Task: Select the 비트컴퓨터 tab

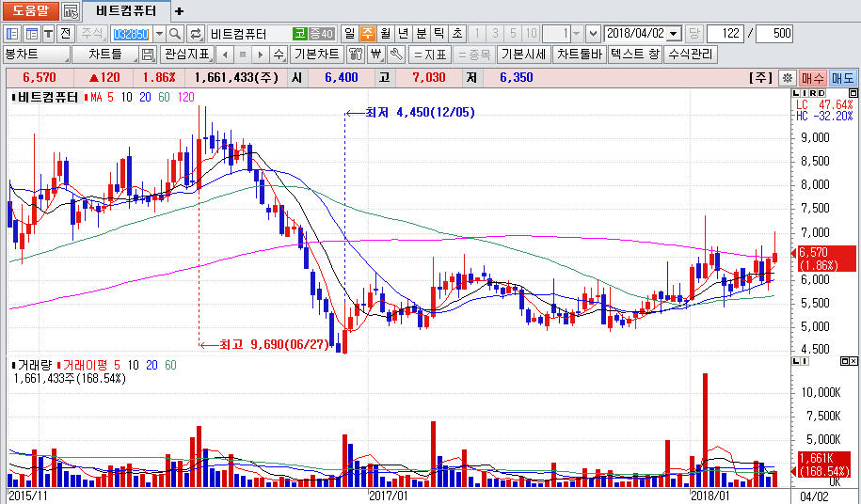Action: pos(128,11)
